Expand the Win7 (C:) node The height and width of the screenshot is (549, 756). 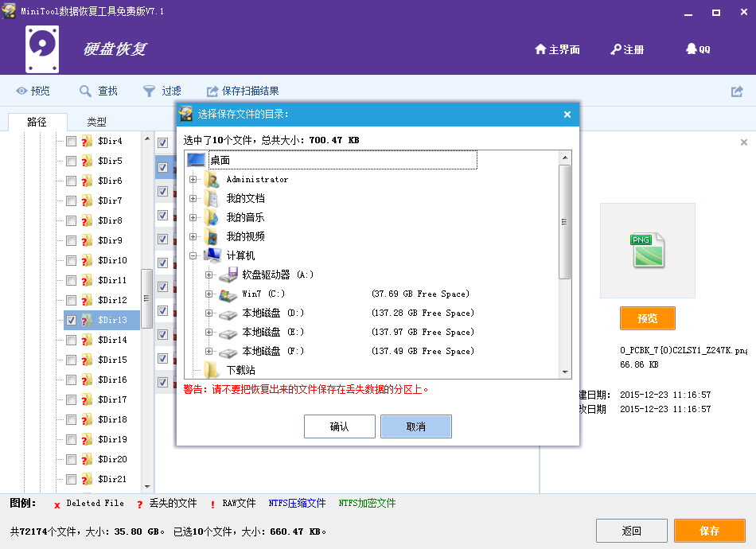208,294
